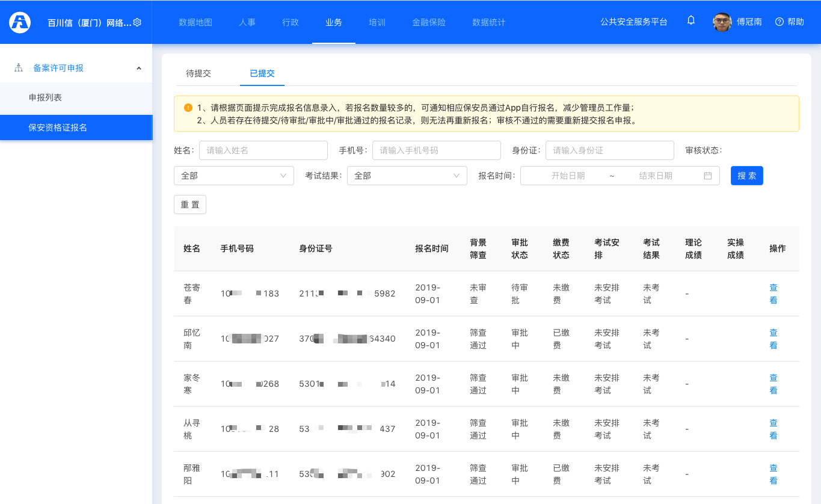Click the 结束日期 date field
The image size is (821, 504).
pyautogui.click(x=656, y=176)
